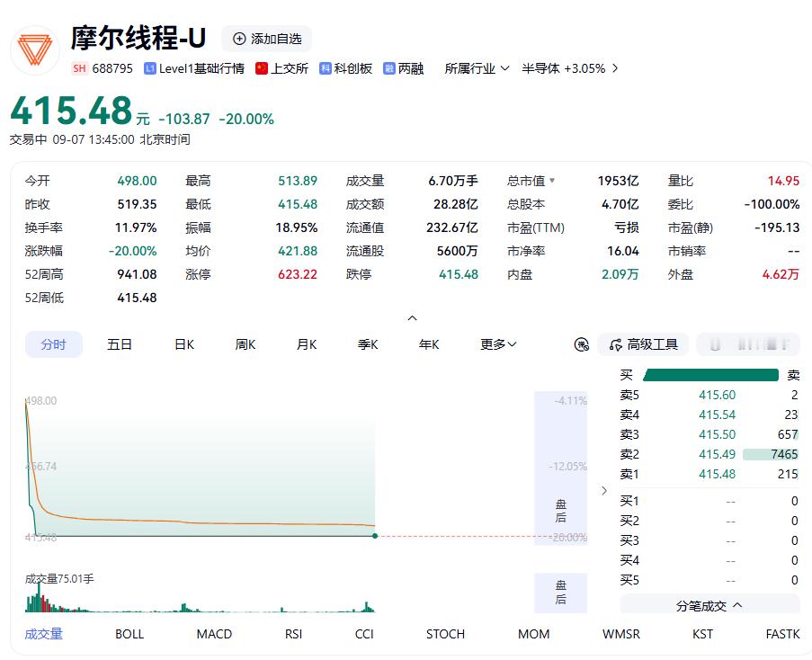Click the Level1基础行情 L1 icon
The width and height of the screenshot is (812, 660).
(x=149, y=68)
